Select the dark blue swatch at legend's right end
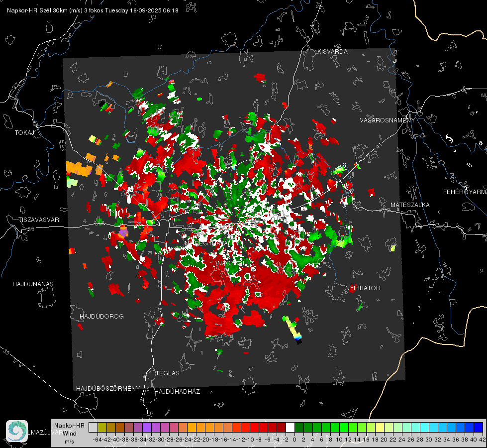 pos(479,427)
